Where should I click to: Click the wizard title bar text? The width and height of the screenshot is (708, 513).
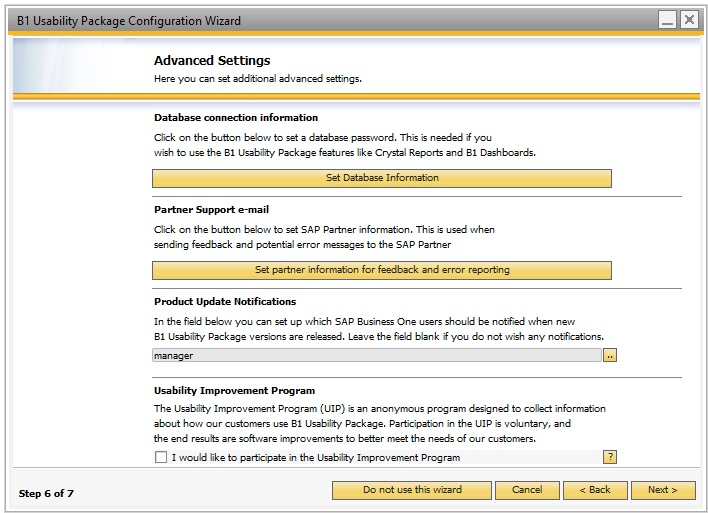point(129,21)
